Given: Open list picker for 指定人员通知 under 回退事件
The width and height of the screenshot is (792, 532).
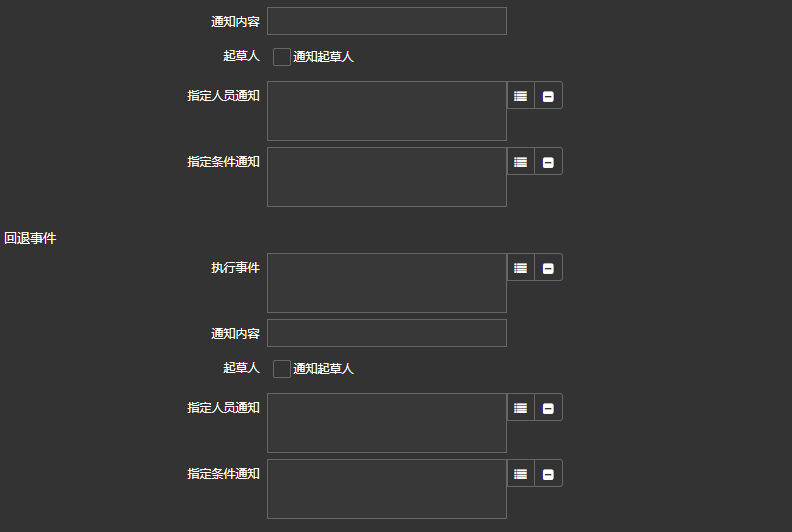Looking at the screenshot, I should tap(520, 408).
